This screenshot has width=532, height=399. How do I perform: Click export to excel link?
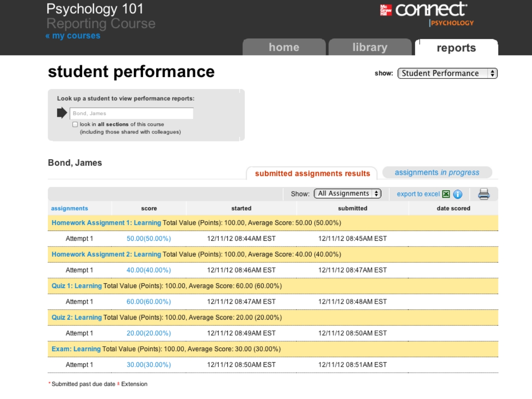click(x=418, y=194)
